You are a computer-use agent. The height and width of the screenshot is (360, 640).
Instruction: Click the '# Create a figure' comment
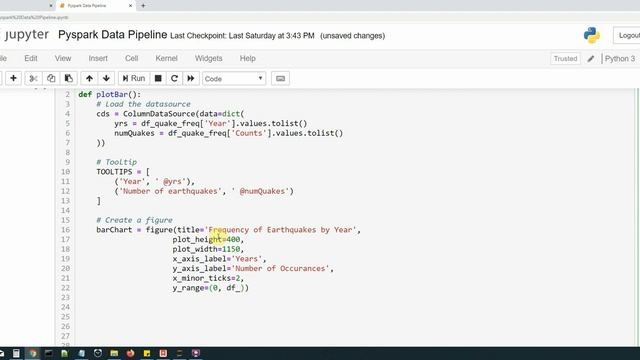(134, 220)
